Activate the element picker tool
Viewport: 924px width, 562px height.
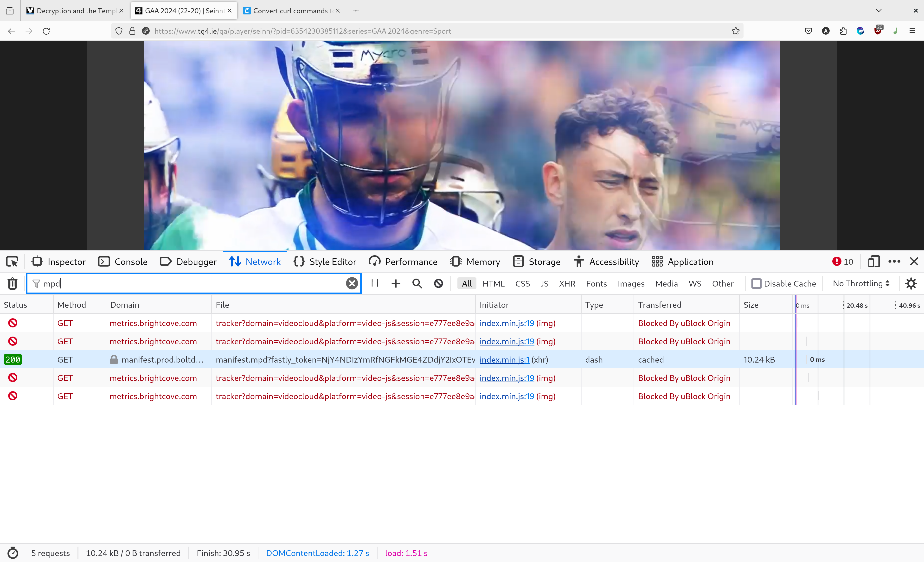(12, 262)
